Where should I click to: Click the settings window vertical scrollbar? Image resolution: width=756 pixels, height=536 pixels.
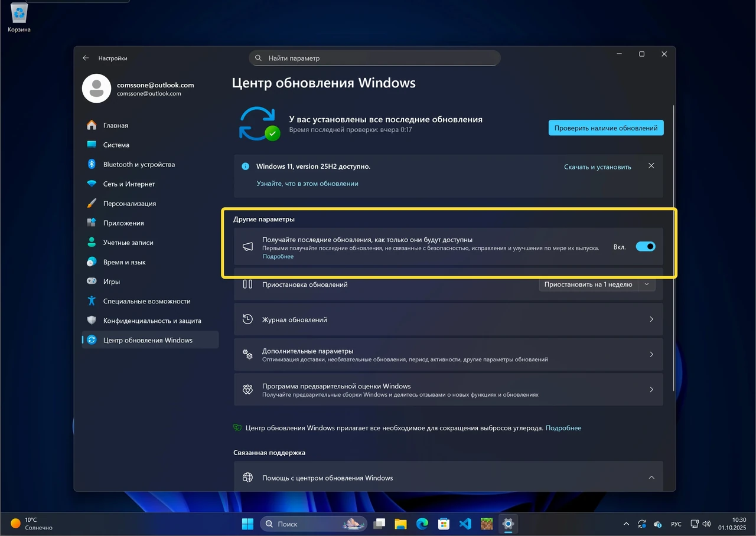(673, 248)
